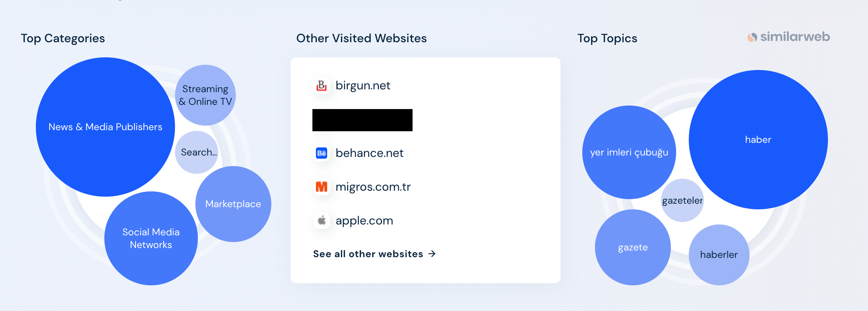Open the behance.net website link
Screen dimensions: 868x311
point(369,153)
